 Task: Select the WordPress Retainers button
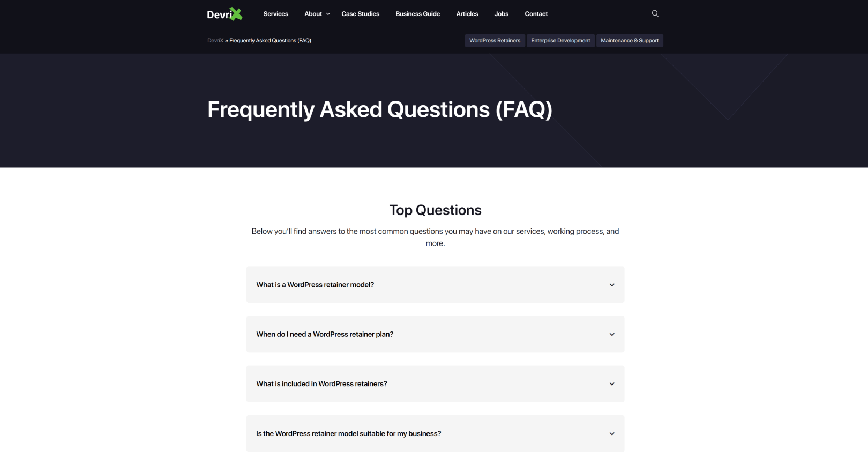[x=495, y=41]
